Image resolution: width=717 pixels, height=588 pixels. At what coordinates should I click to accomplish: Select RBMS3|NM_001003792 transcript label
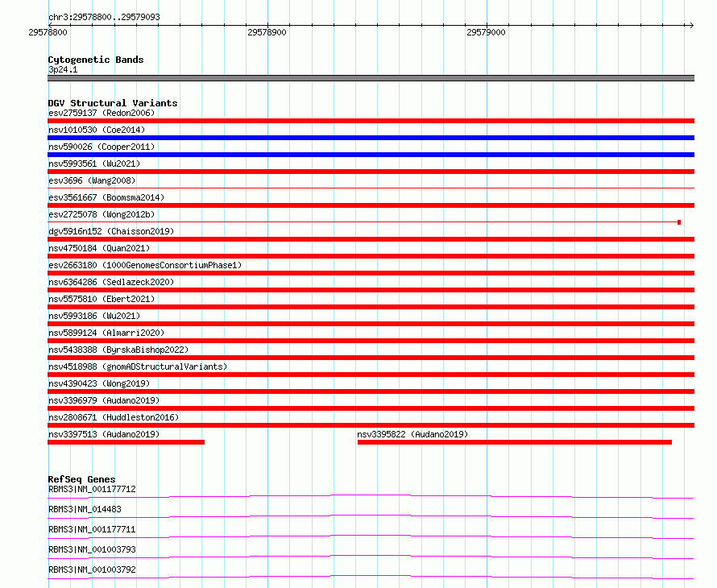[92, 569]
